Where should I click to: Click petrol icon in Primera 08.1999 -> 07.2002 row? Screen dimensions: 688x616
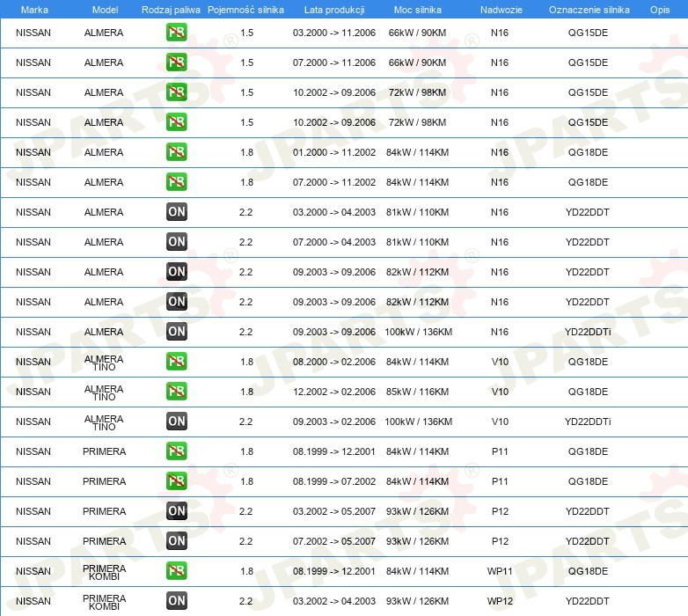click(176, 481)
